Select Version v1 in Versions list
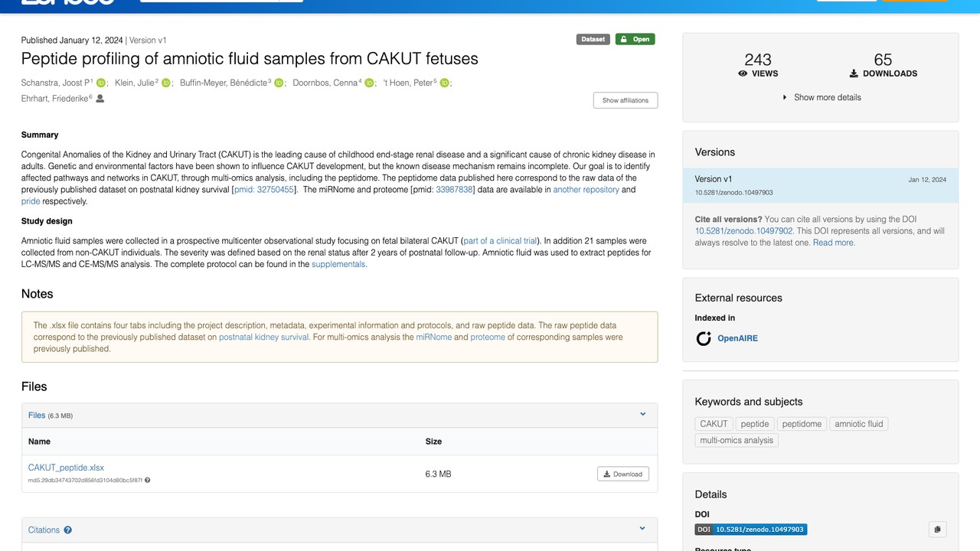980x551 pixels. (x=821, y=185)
